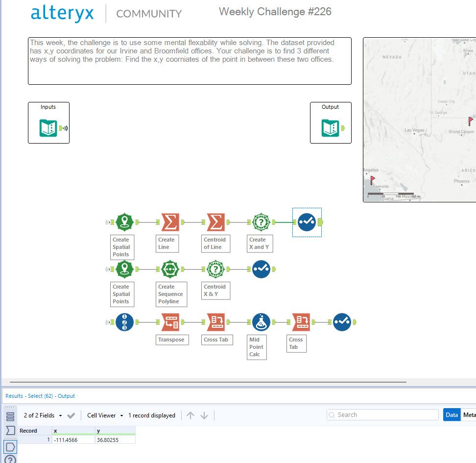Click the Create Sequence Polyline annotation label
Screen dimensions: 476x463
171,294
